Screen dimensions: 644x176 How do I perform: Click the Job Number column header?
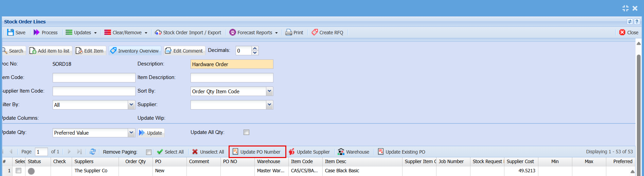coord(453,161)
